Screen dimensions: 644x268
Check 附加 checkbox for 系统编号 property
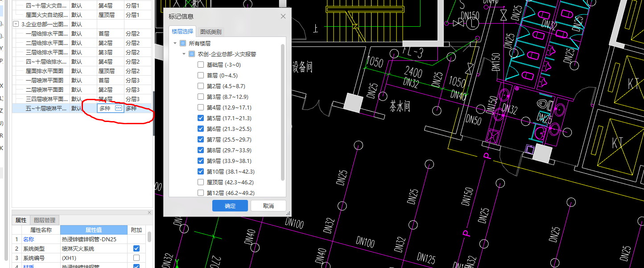pos(136,258)
